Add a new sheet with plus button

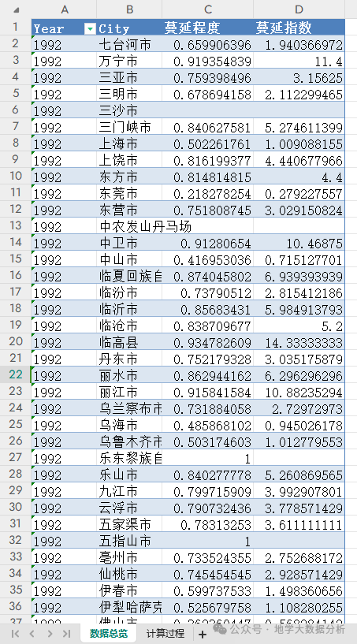point(202,634)
